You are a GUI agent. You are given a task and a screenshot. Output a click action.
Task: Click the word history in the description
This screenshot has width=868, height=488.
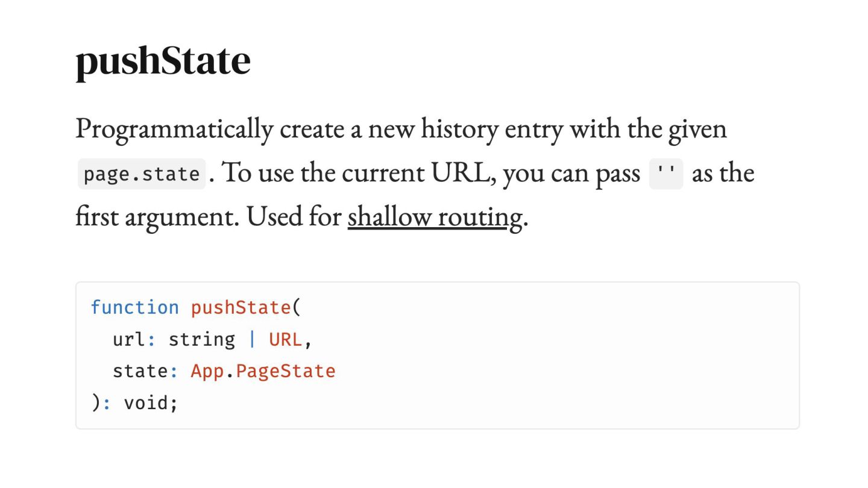459,130
